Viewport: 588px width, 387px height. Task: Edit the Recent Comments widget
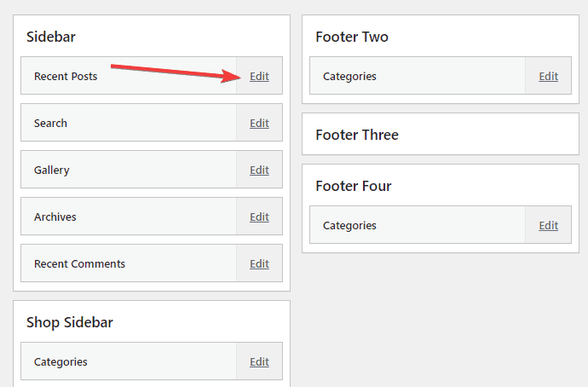click(x=259, y=264)
